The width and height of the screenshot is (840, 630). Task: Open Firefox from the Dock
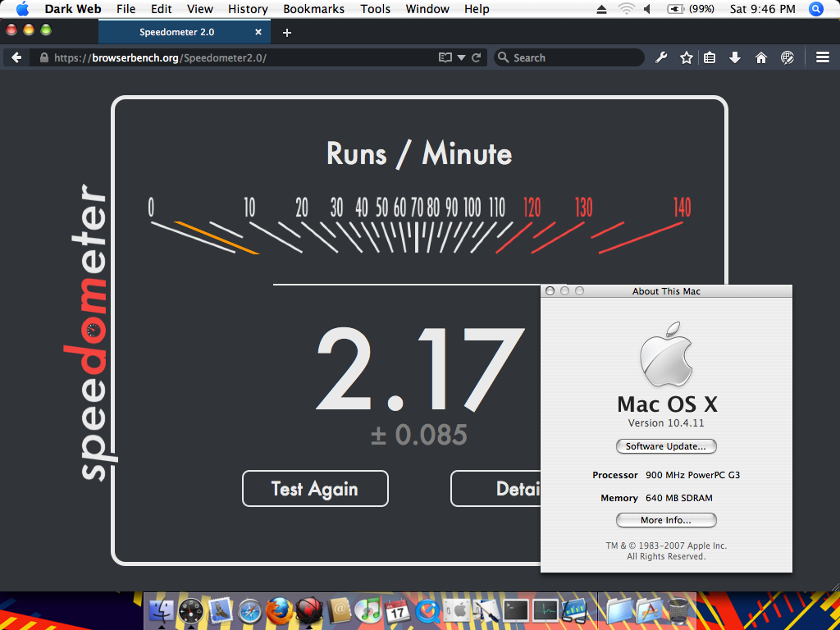(281, 610)
